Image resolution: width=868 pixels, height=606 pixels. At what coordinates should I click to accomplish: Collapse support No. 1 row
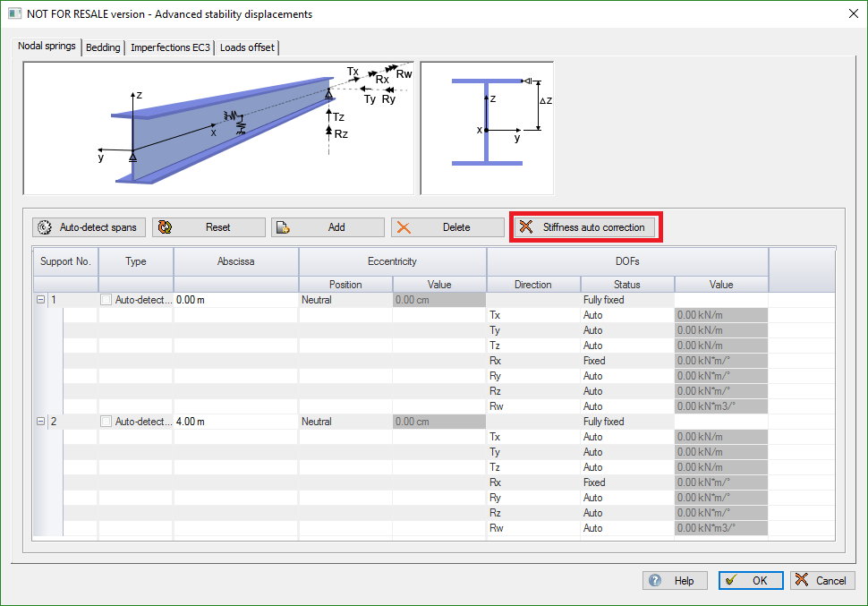(40, 300)
